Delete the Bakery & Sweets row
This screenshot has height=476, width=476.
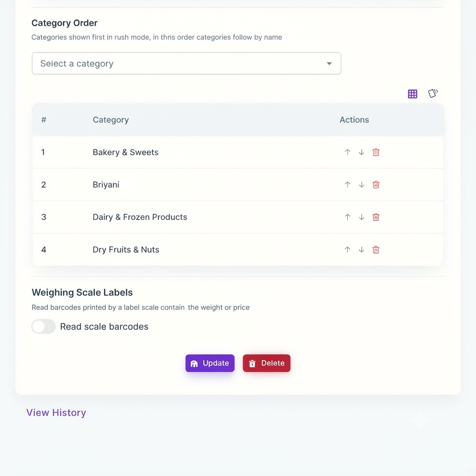[376, 152]
